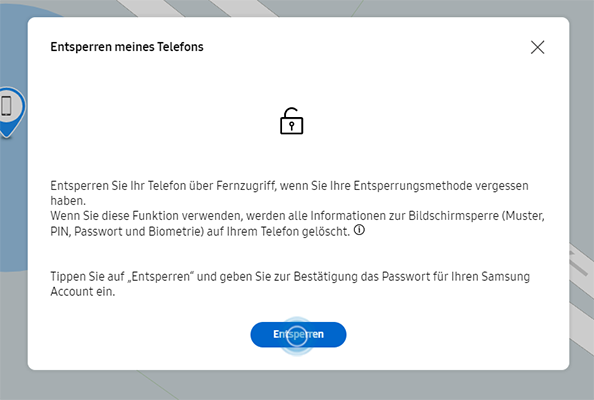This screenshot has width=594, height=400.
Task: Click the text "Account ein."
Action: coord(83,292)
